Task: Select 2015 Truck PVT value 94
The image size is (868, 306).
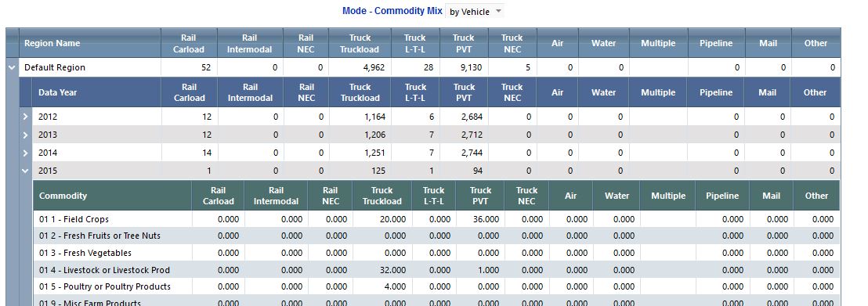Action: [x=464, y=171]
